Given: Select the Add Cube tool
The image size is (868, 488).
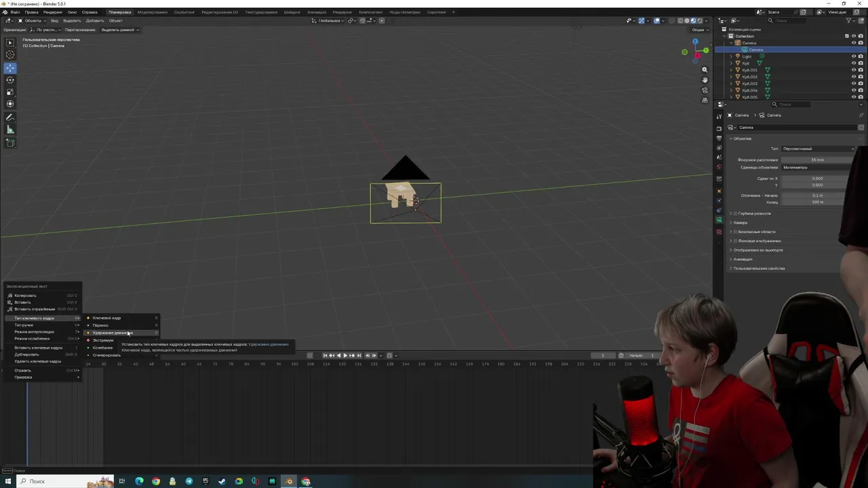Looking at the screenshot, I should pyautogui.click(x=10, y=143).
